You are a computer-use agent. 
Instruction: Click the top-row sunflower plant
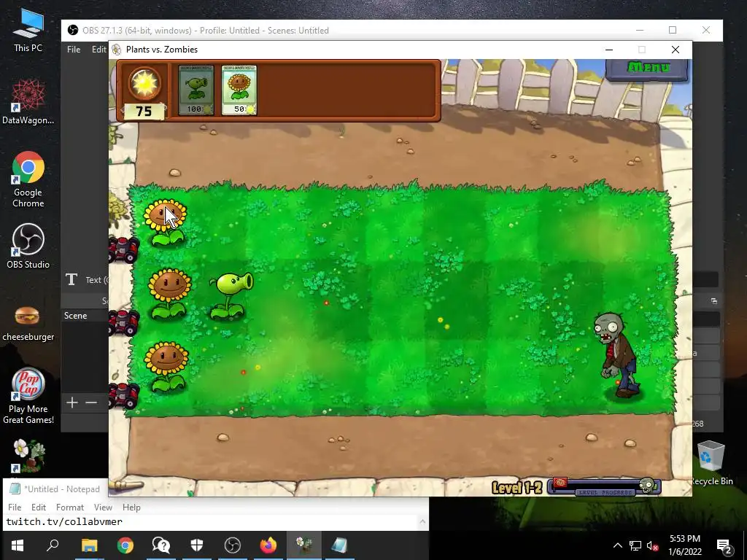pos(166,222)
